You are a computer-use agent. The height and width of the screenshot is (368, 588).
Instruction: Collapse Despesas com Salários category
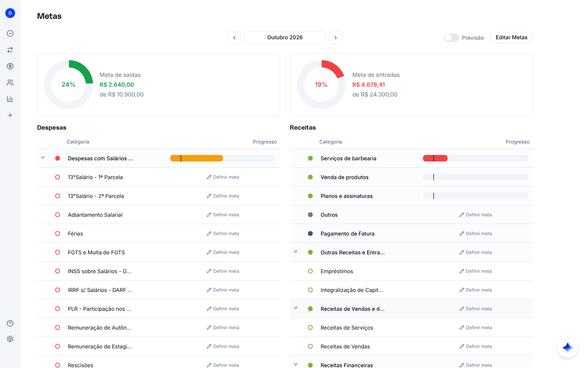coord(43,158)
